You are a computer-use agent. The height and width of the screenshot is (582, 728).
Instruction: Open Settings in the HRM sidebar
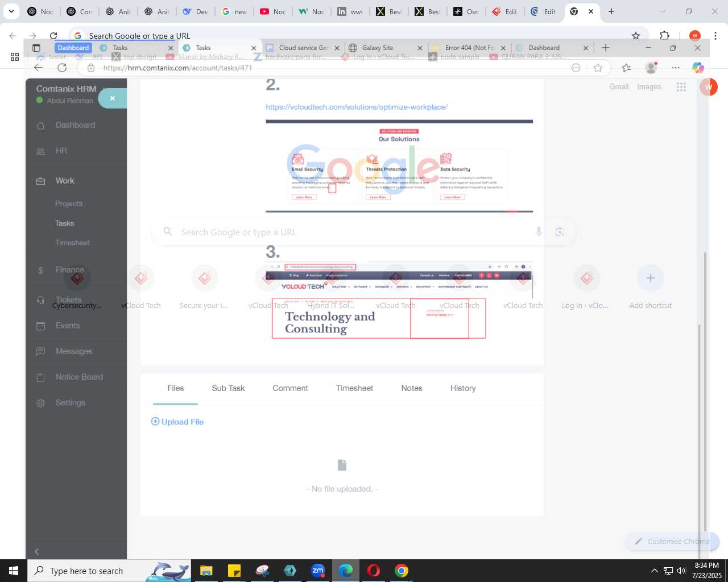pyautogui.click(x=70, y=402)
